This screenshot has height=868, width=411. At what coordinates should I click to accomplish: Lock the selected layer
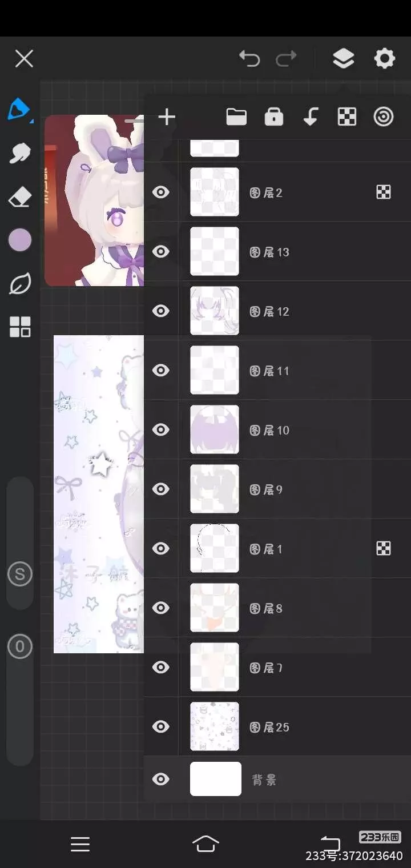pos(274,117)
